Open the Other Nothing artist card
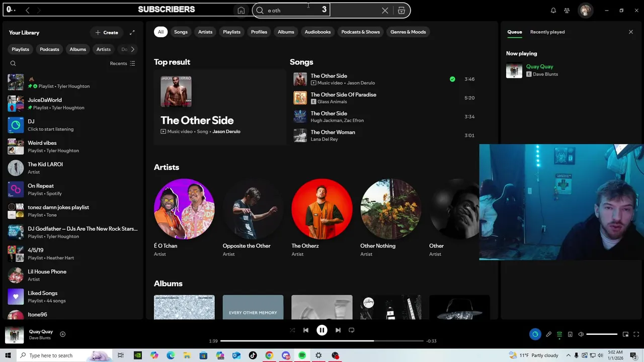The width and height of the screenshot is (644, 362). coord(390,218)
